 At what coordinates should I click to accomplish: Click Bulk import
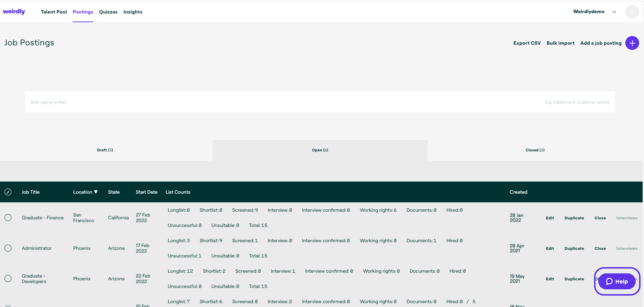(x=560, y=43)
